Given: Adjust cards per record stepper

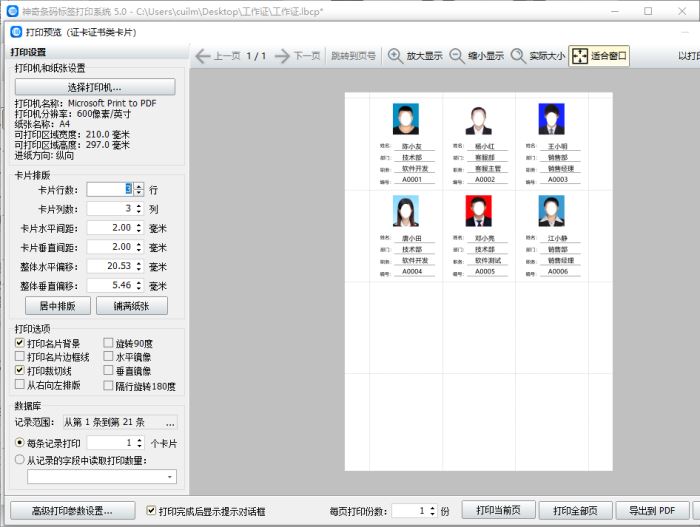Looking at the screenshot, I should click(139, 443).
